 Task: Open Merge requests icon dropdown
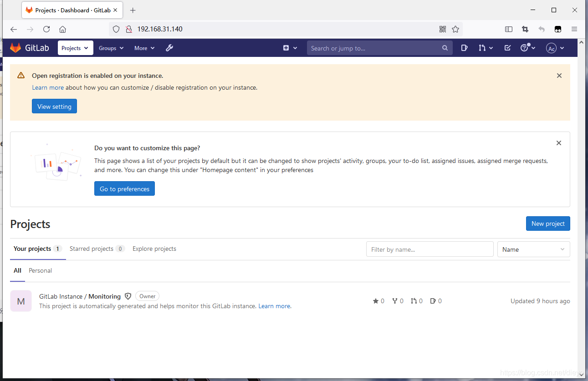click(486, 48)
